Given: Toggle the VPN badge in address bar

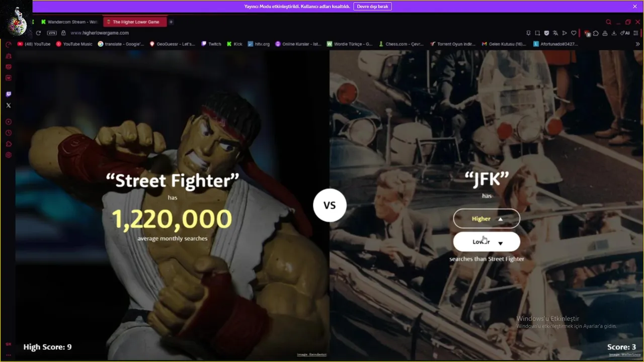Looking at the screenshot, I should click(x=52, y=33).
